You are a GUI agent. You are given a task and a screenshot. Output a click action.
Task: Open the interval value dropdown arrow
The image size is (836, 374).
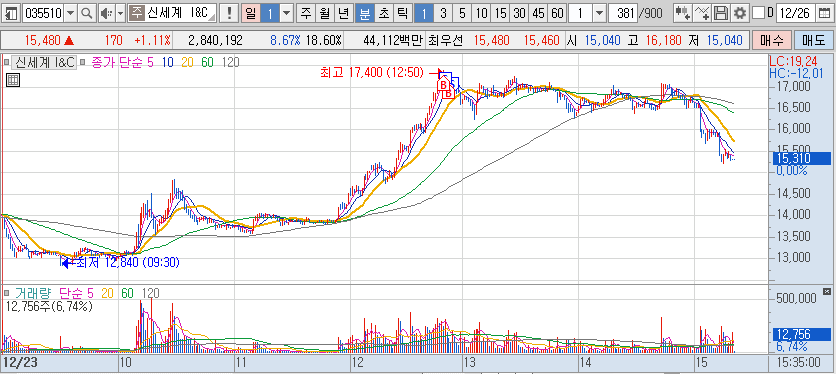[x=599, y=13]
